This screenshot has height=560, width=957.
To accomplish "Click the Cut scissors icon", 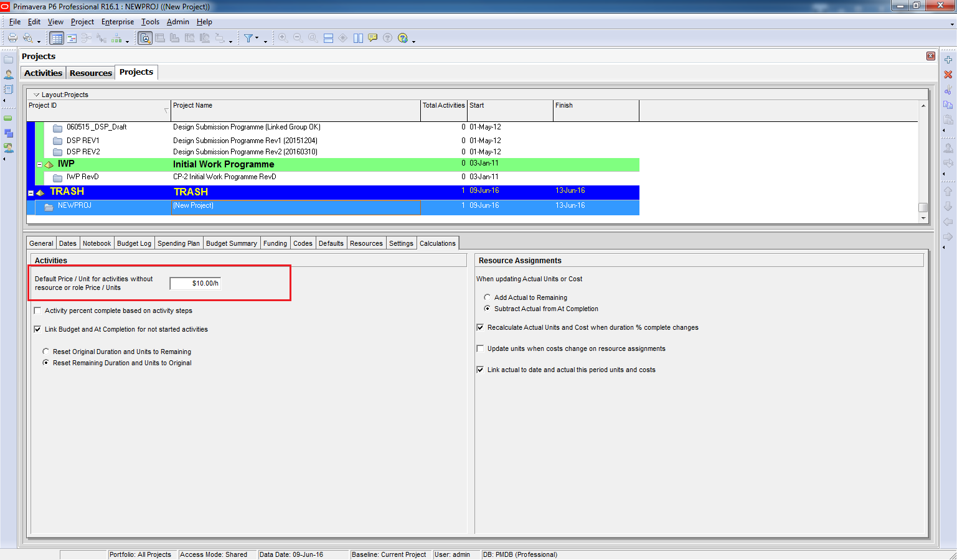I will tap(948, 90).
